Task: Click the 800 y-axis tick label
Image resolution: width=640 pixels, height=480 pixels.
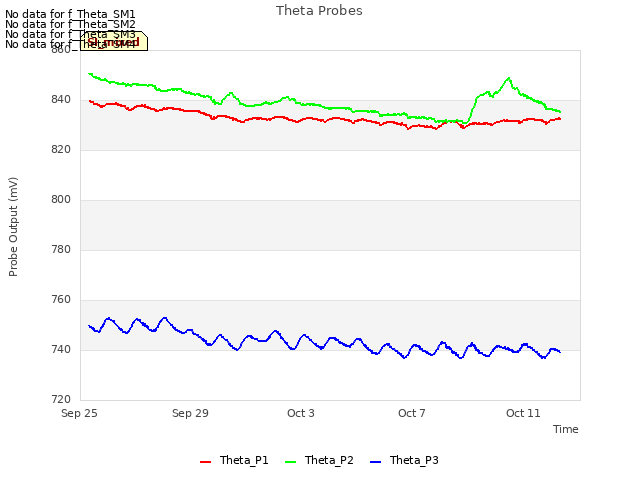Action: click(61, 200)
